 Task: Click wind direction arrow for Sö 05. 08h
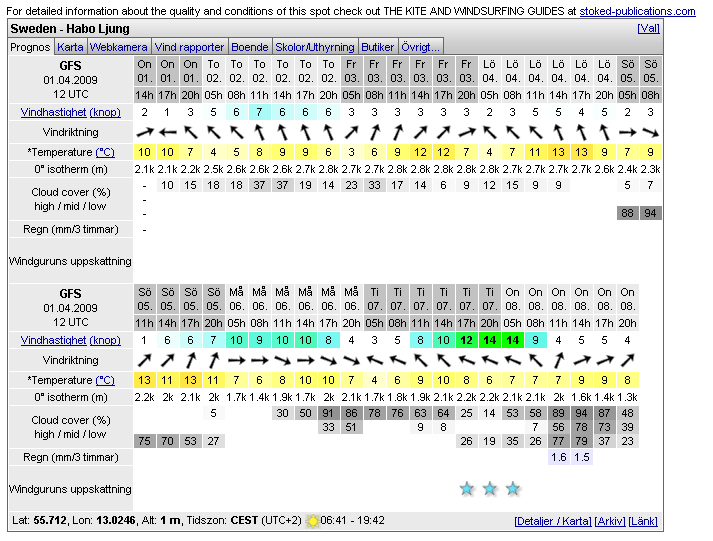pyautogui.click(x=650, y=132)
